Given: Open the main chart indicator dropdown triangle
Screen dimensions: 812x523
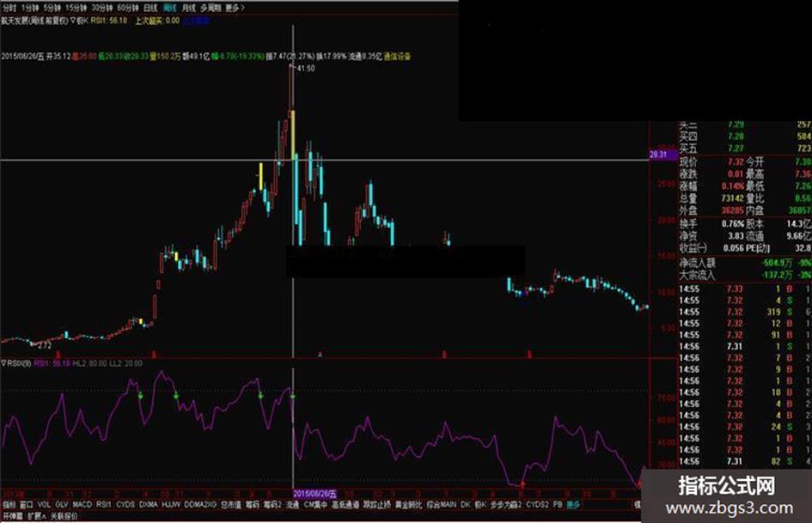Looking at the screenshot, I should (x=73, y=21).
